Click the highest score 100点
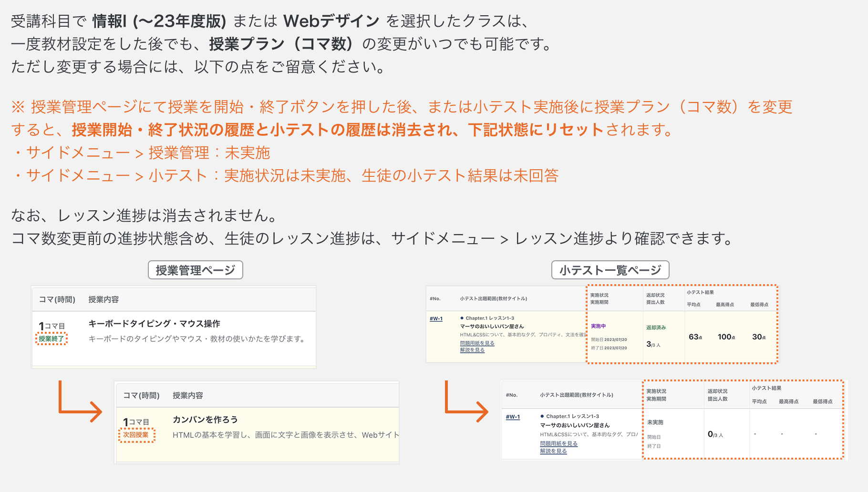The image size is (868, 492). tap(726, 337)
